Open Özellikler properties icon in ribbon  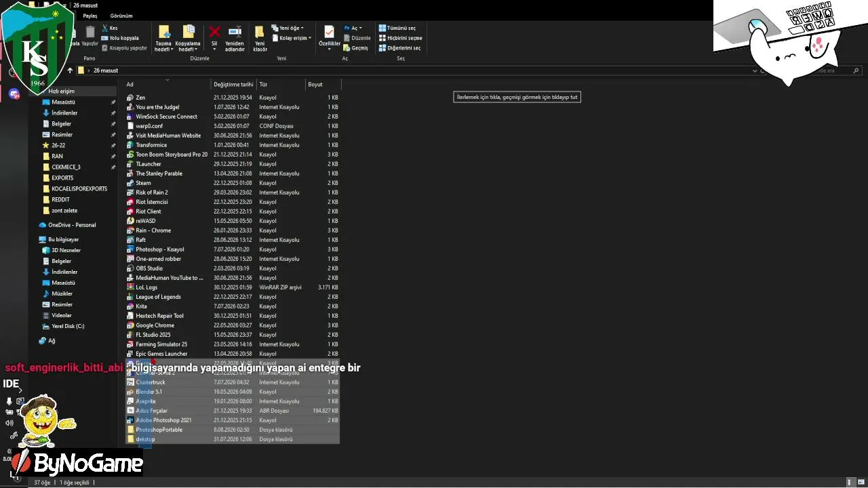(329, 32)
